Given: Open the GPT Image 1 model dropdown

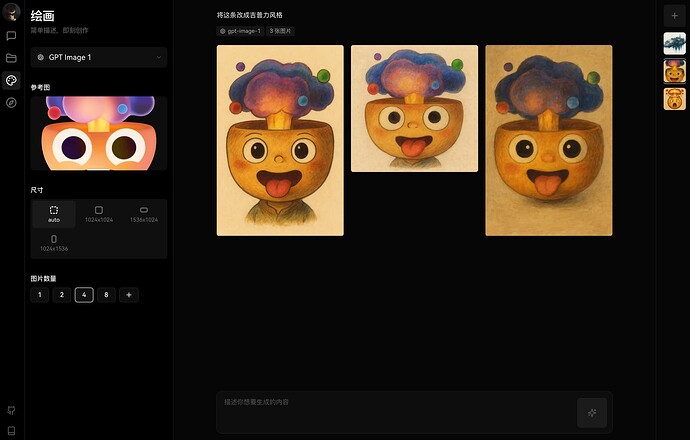Looking at the screenshot, I should tap(99, 57).
